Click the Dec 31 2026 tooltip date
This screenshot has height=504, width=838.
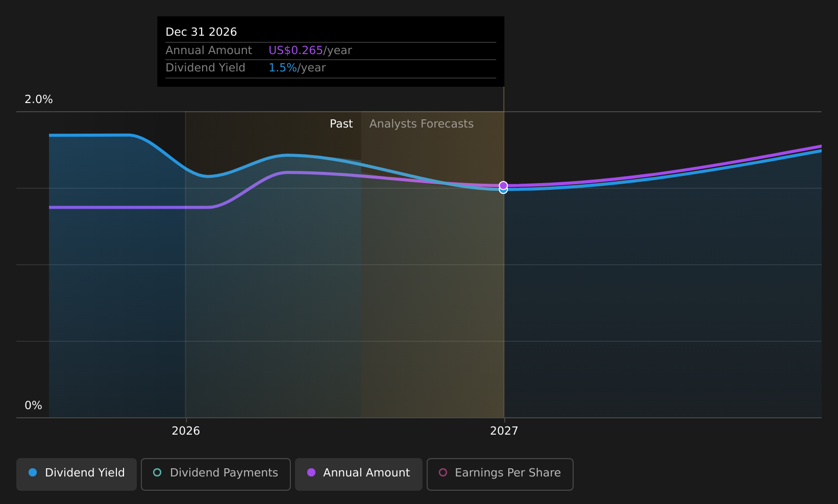(x=201, y=32)
